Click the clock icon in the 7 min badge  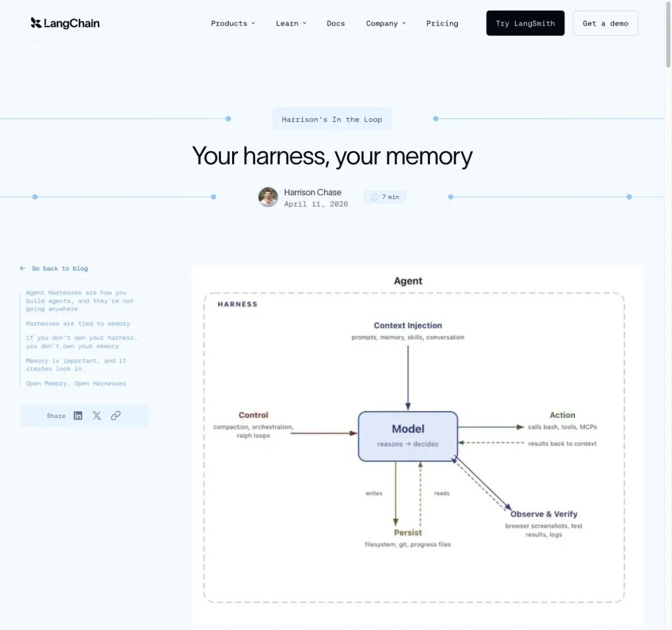click(374, 197)
